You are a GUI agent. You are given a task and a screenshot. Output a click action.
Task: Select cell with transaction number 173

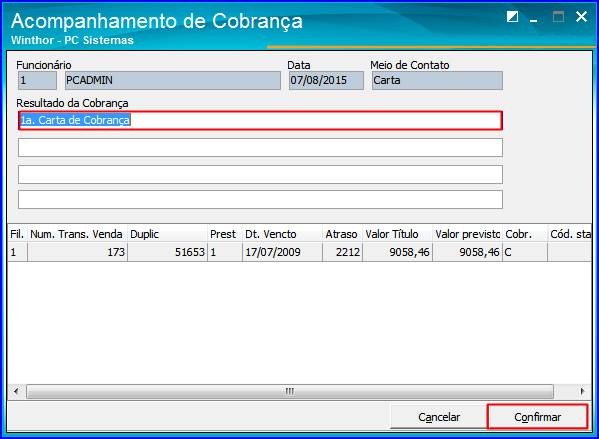[x=77, y=252]
